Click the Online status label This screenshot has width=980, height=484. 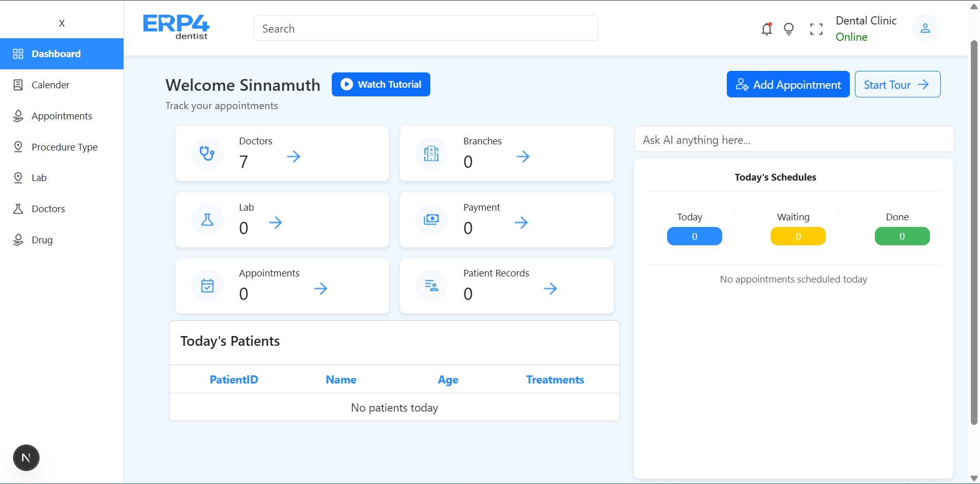point(851,37)
